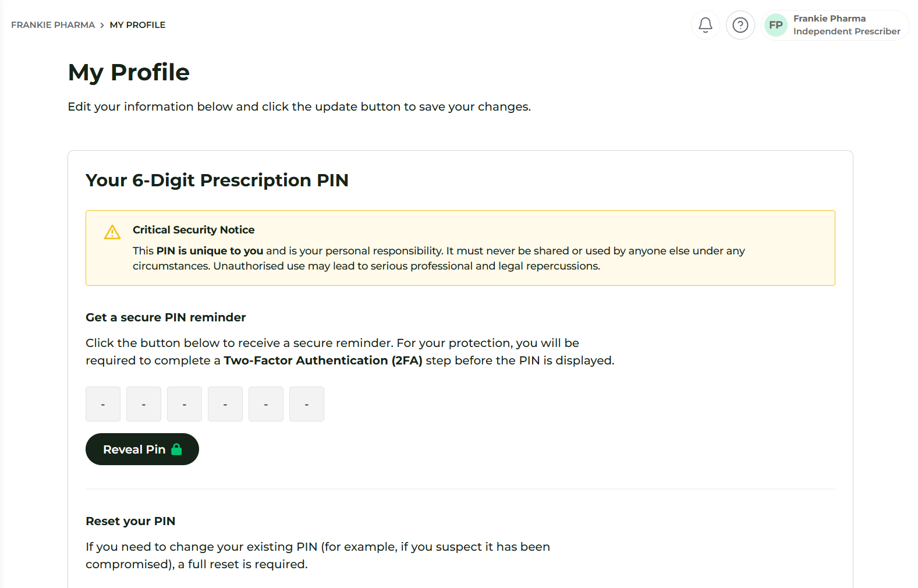This screenshot has width=918, height=588.
Task: Click the sixth PIN digit box
Action: [307, 404]
